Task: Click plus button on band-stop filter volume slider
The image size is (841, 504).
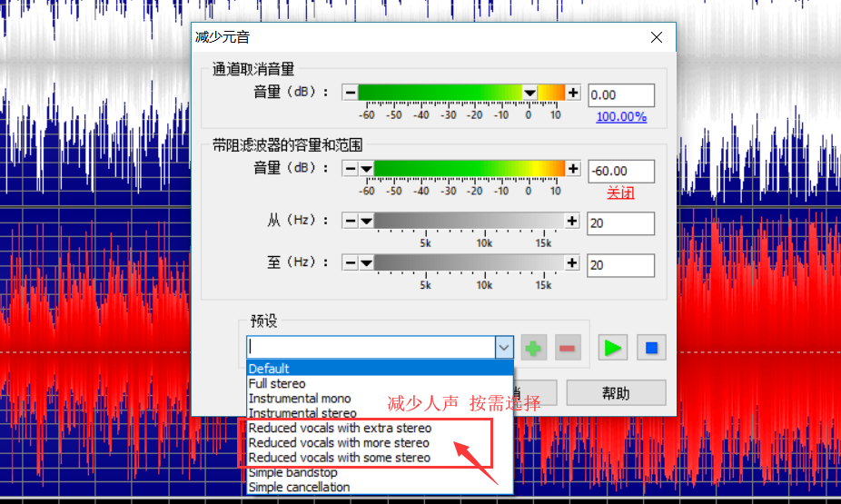Action: (573, 168)
